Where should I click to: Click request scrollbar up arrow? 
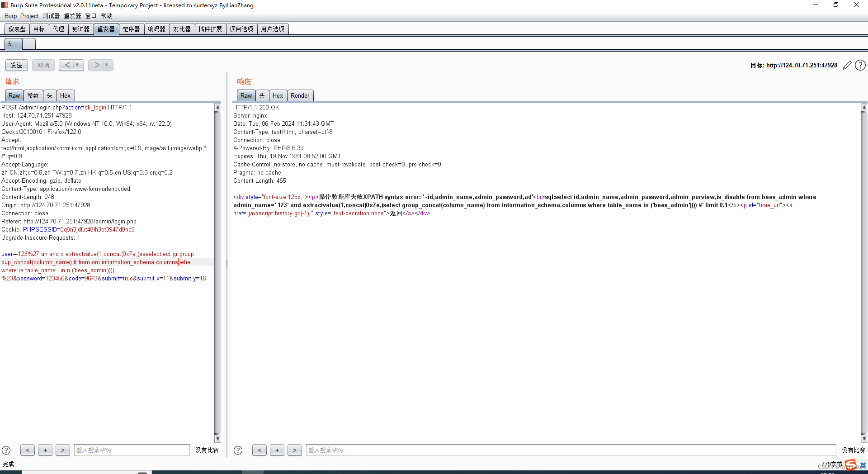[x=217, y=107]
